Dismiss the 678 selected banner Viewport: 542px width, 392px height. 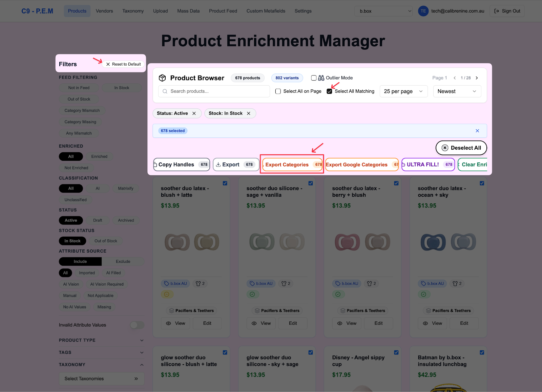(477, 131)
